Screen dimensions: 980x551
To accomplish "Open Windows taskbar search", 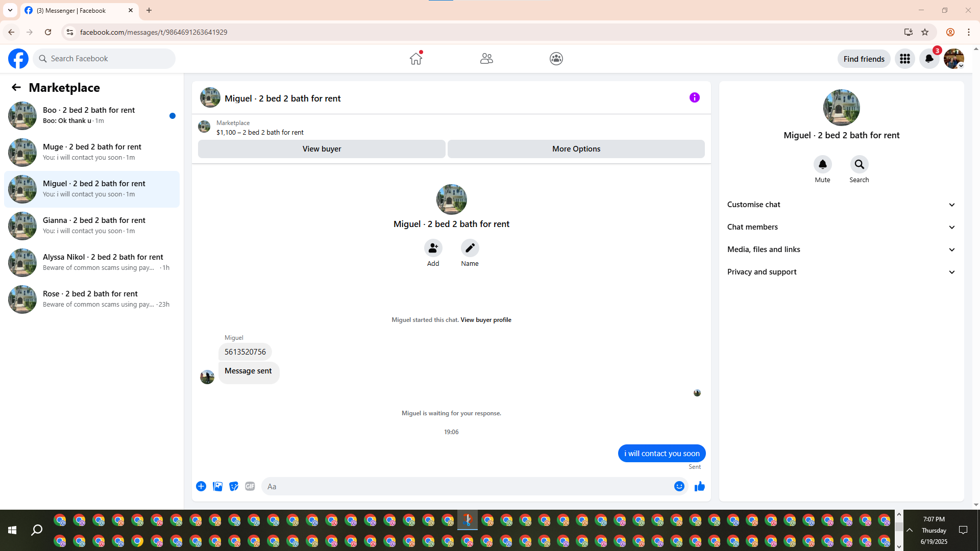I will tap(37, 531).
